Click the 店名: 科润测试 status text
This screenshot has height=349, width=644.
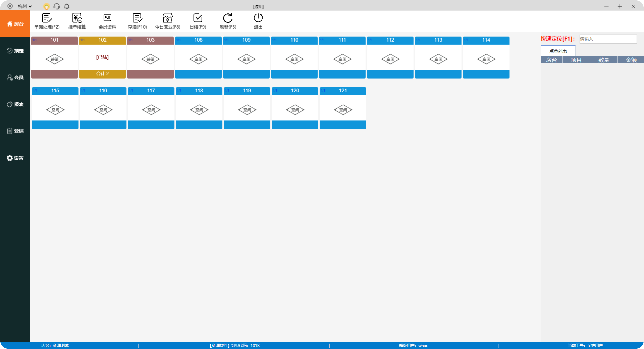[55, 345]
